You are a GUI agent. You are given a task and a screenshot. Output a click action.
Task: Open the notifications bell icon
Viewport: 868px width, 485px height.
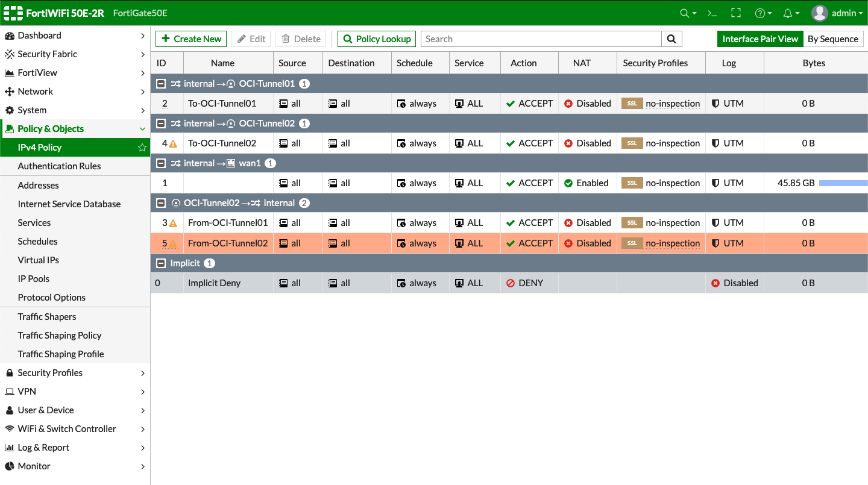pyautogui.click(x=788, y=13)
